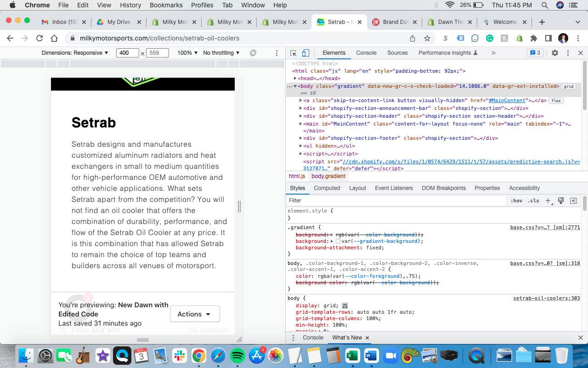Open the Performance insights tab

[x=448, y=53]
